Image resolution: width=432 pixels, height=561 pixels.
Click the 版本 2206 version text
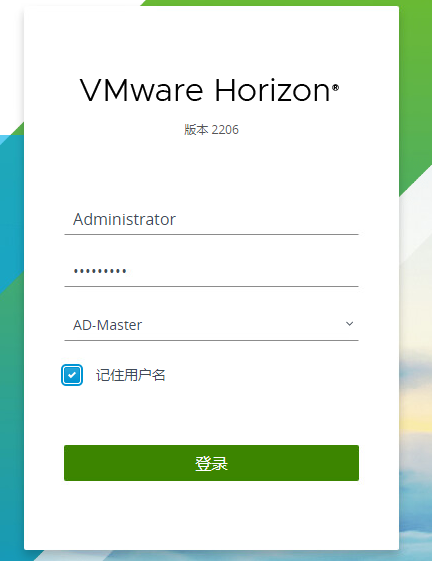point(211,130)
